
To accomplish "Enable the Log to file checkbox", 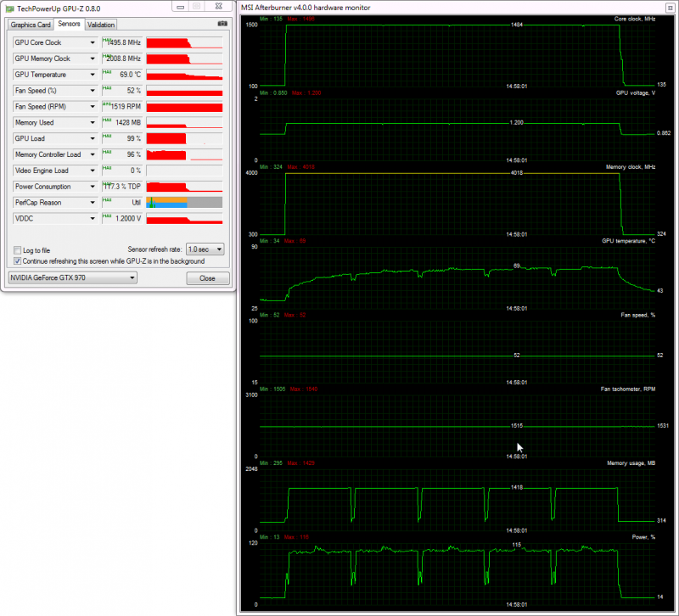I will pos(18,250).
